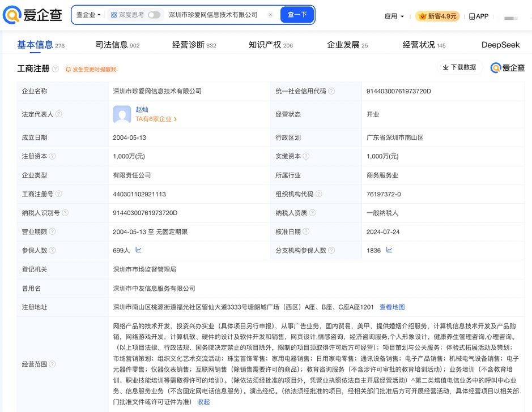Click the 下载数据 download button
This screenshot has width=532, height=412.
459,67
